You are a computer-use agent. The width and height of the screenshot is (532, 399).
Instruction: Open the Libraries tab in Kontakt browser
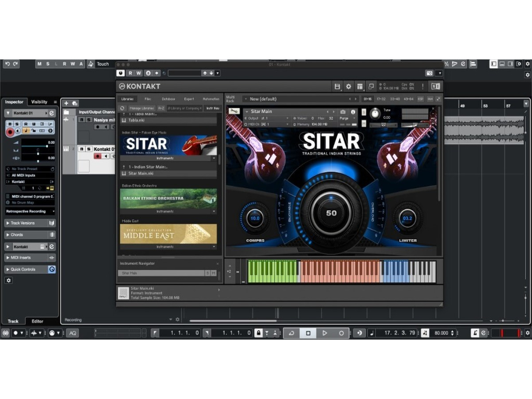pos(127,99)
